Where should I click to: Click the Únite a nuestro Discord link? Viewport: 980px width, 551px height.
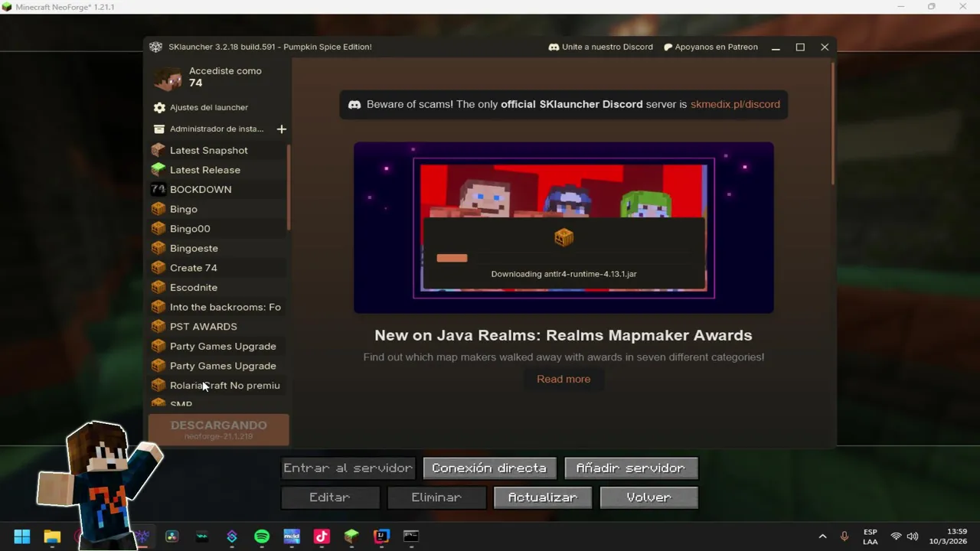click(x=607, y=47)
